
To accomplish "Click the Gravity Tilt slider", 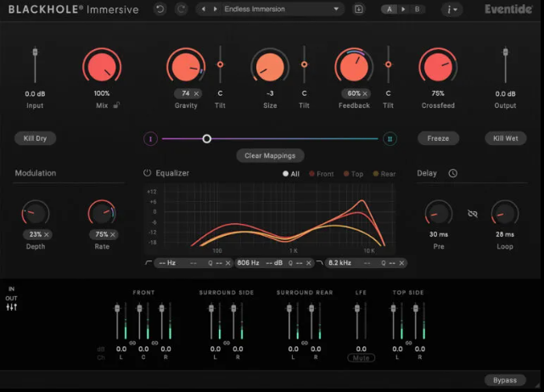I will [220, 64].
